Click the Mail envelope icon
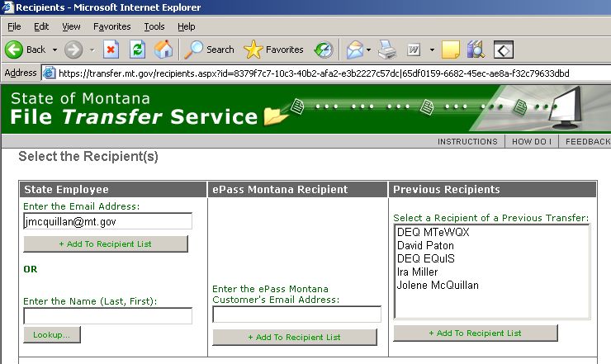611x364 pixels. [354, 50]
